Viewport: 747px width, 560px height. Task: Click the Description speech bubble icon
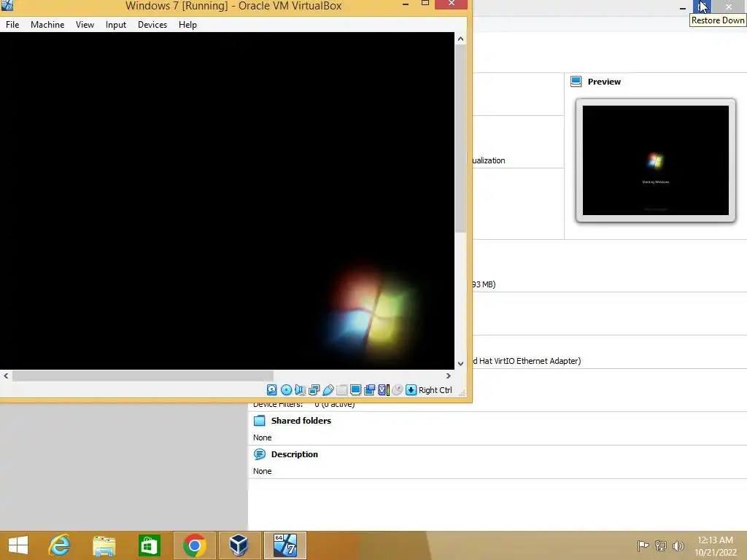pyautogui.click(x=260, y=454)
